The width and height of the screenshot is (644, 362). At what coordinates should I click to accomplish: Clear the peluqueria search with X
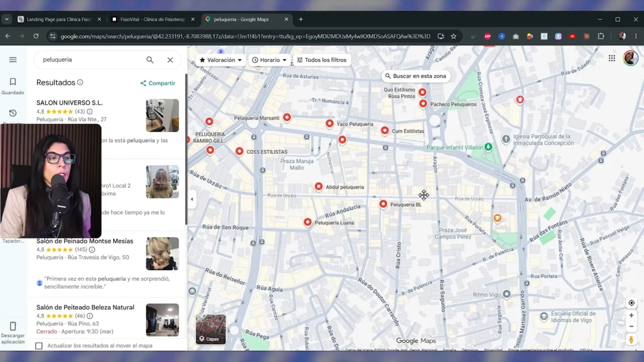tap(170, 60)
